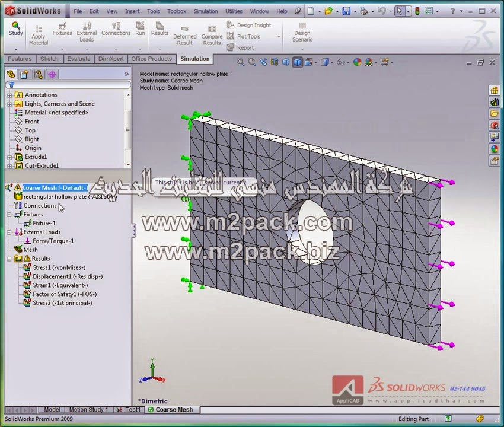Open the Simulation menu
Viewport: 504px width, 427px height.
pos(206,11)
